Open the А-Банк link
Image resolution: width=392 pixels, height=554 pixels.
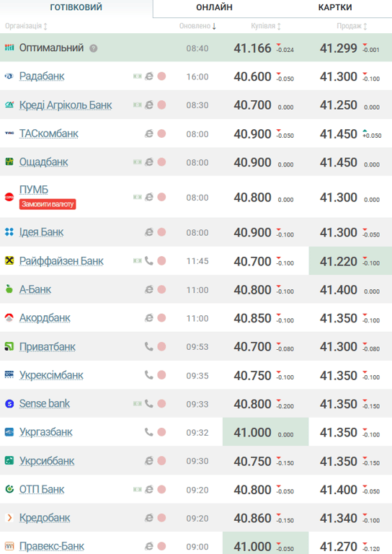(x=35, y=289)
